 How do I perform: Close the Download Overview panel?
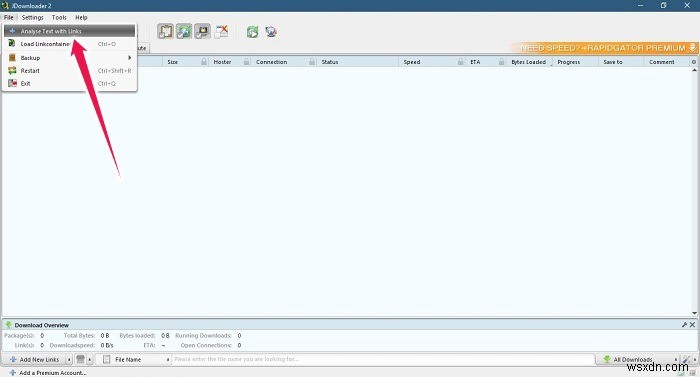[692, 325]
